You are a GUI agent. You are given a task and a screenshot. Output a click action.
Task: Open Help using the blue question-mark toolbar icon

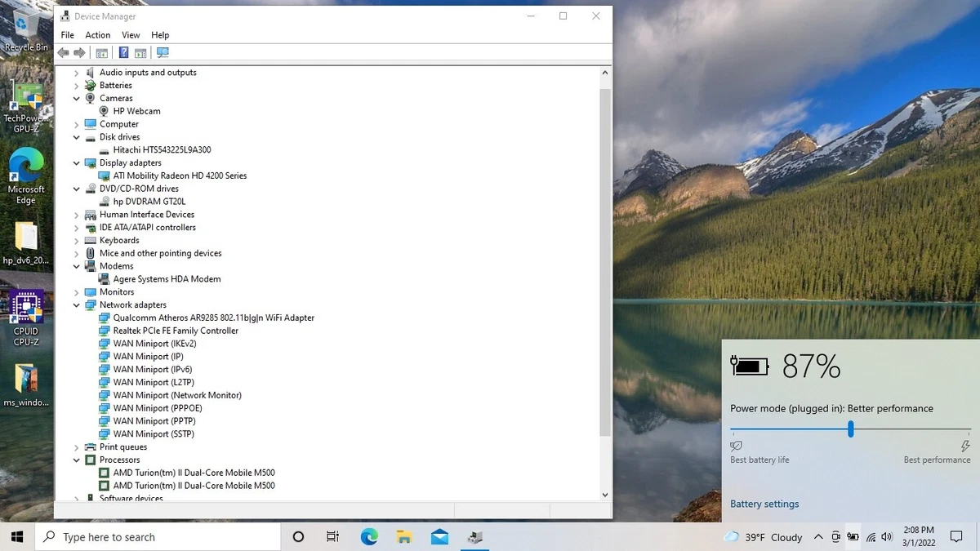[123, 53]
